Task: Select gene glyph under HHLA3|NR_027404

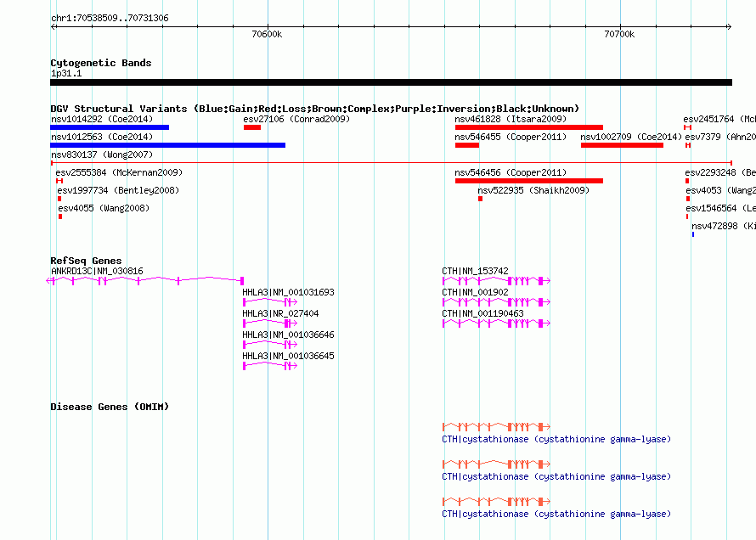Action: pyautogui.click(x=270, y=323)
